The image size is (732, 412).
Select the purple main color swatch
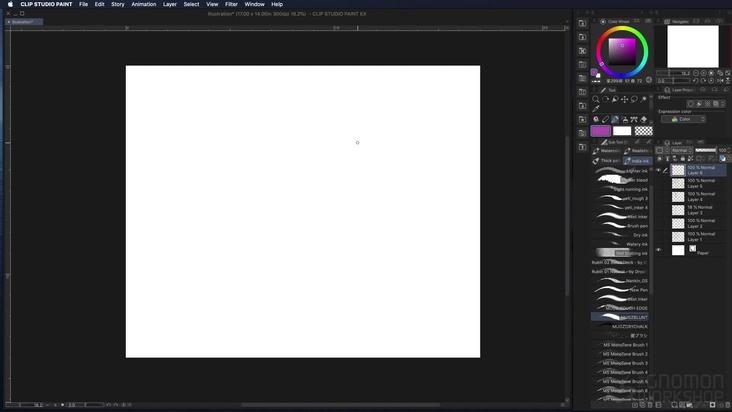[601, 130]
